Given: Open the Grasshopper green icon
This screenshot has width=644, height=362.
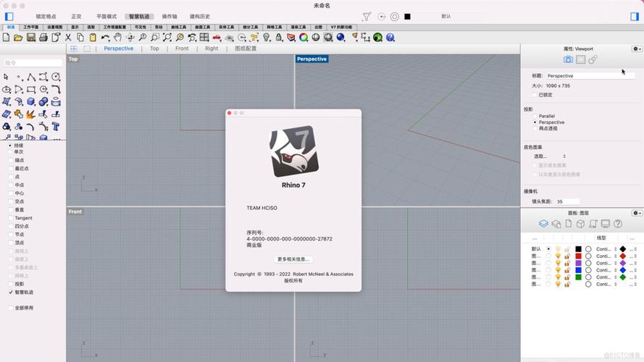Looking at the screenshot, I should tap(378, 38).
